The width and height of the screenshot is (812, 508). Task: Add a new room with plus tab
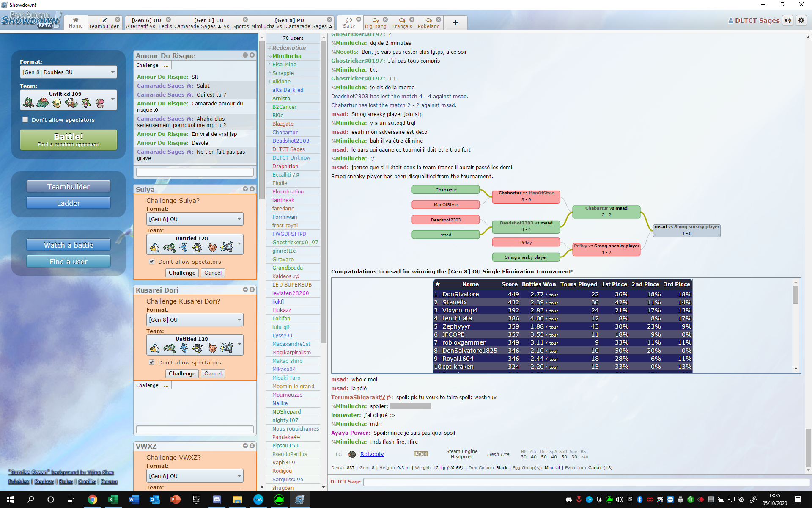click(x=455, y=22)
